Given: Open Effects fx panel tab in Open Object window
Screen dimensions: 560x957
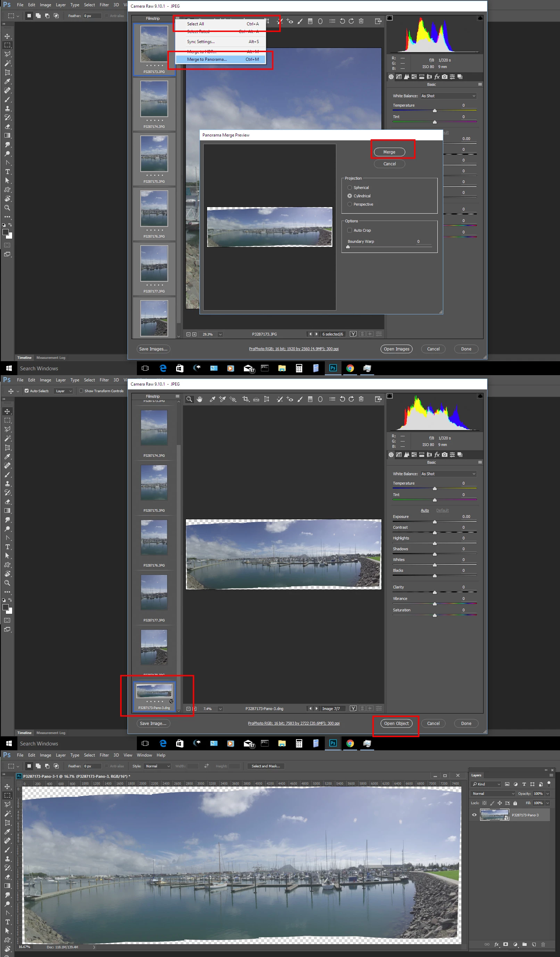Looking at the screenshot, I should pyautogui.click(x=437, y=455).
